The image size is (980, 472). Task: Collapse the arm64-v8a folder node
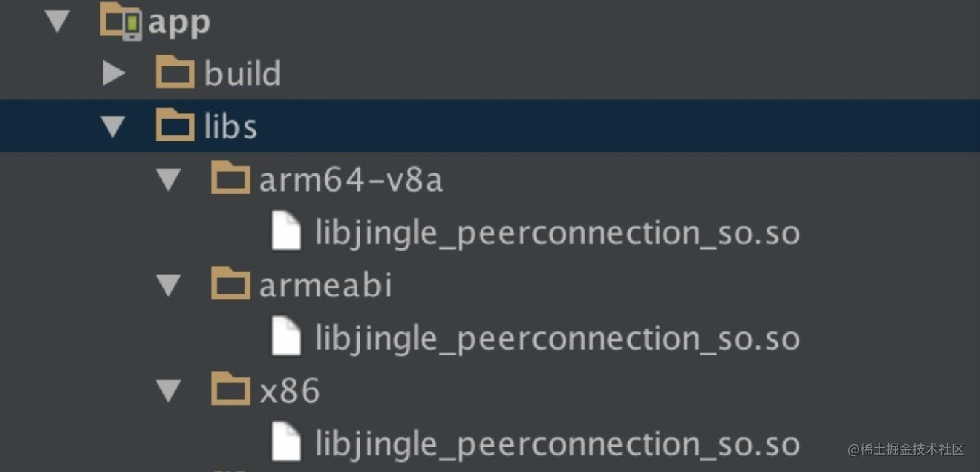pyautogui.click(x=169, y=178)
